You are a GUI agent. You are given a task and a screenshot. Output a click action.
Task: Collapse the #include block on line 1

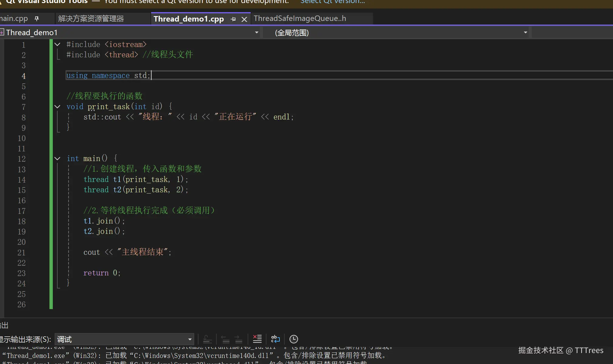click(x=57, y=44)
